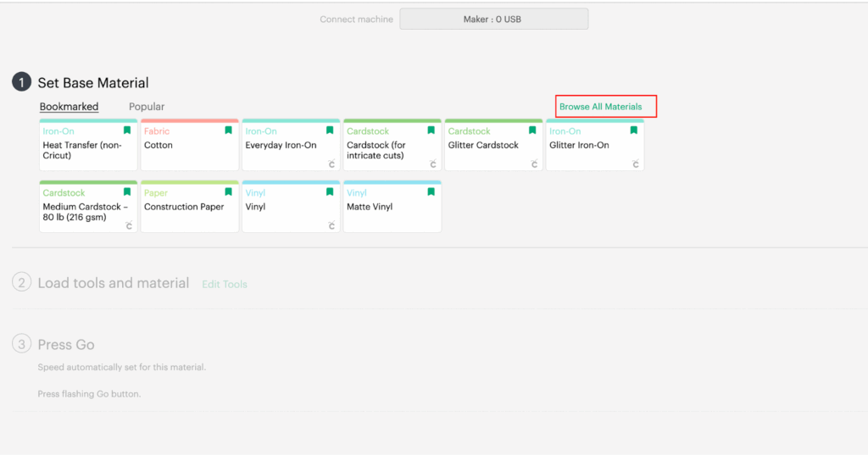Screen dimensions: 868x455
Task: Remove bookmark from Glitter Cardstock card
Action: [x=532, y=131]
